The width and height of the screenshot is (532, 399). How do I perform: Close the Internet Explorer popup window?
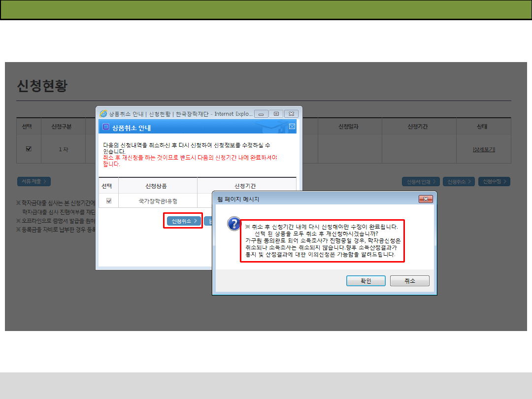pyautogui.click(x=292, y=114)
